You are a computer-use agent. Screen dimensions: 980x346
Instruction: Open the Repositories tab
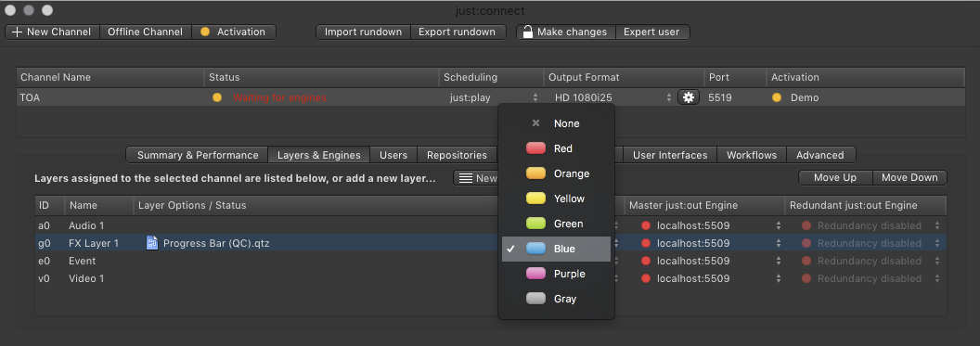(457, 155)
